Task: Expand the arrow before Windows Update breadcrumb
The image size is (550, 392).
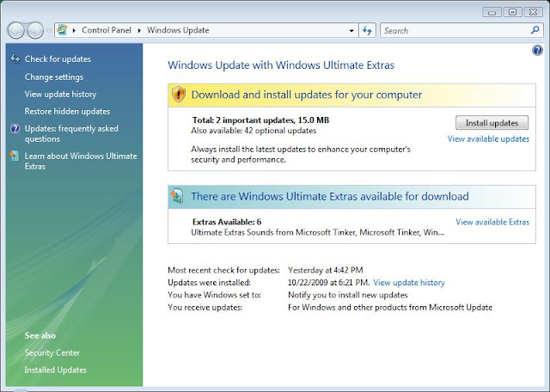Action: pos(139,31)
